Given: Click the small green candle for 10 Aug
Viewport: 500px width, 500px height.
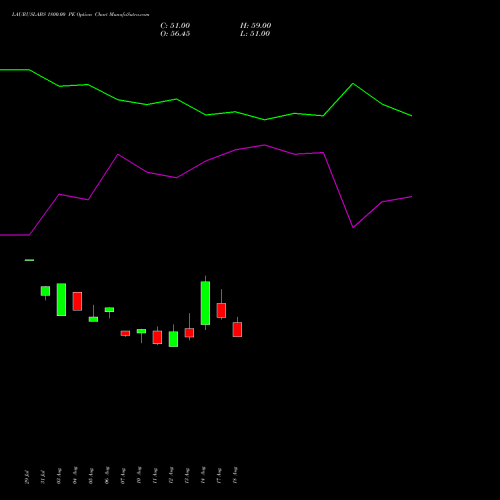Looking at the screenshot, I should tap(141, 331).
